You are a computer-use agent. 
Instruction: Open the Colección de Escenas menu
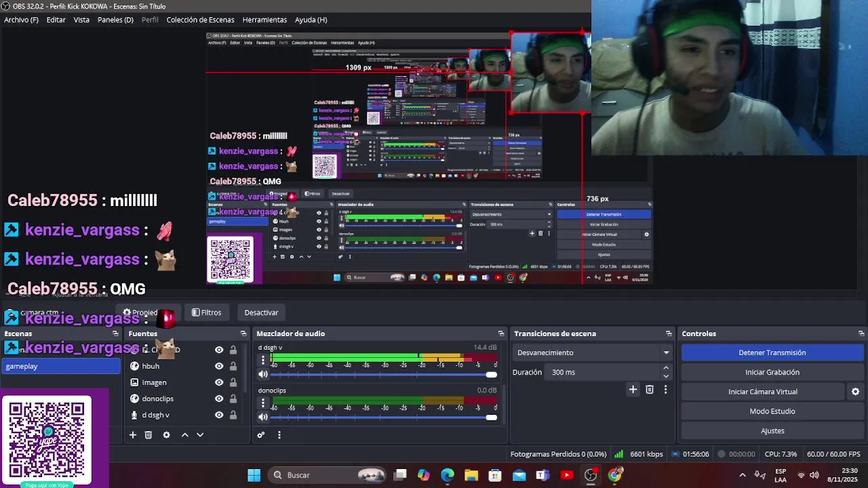point(200,20)
